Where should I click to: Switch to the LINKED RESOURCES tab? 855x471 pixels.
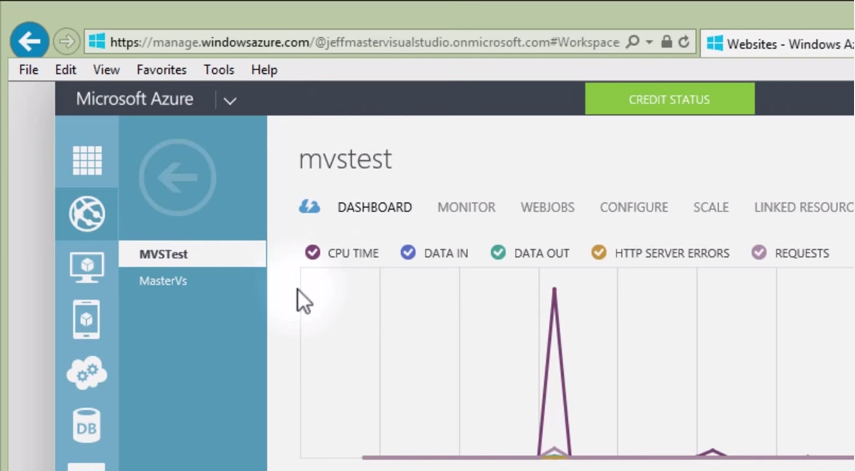[804, 207]
